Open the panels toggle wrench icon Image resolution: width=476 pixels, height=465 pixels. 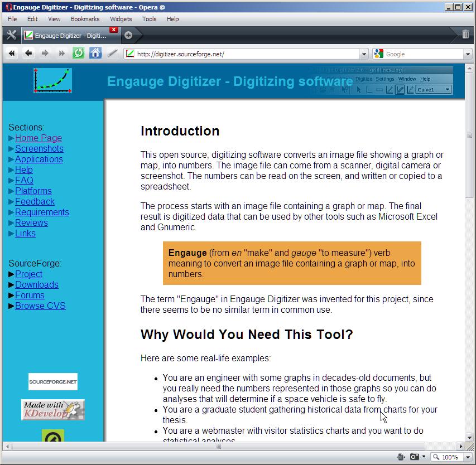(x=12, y=35)
